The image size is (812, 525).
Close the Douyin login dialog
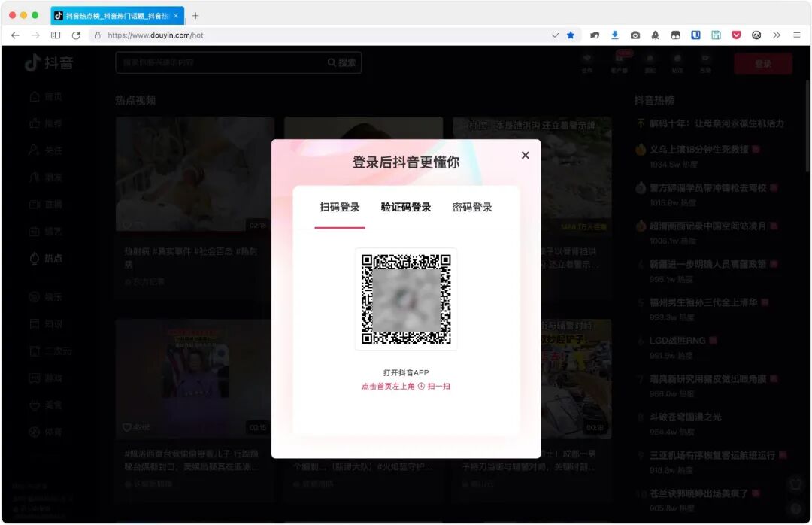(x=525, y=155)
